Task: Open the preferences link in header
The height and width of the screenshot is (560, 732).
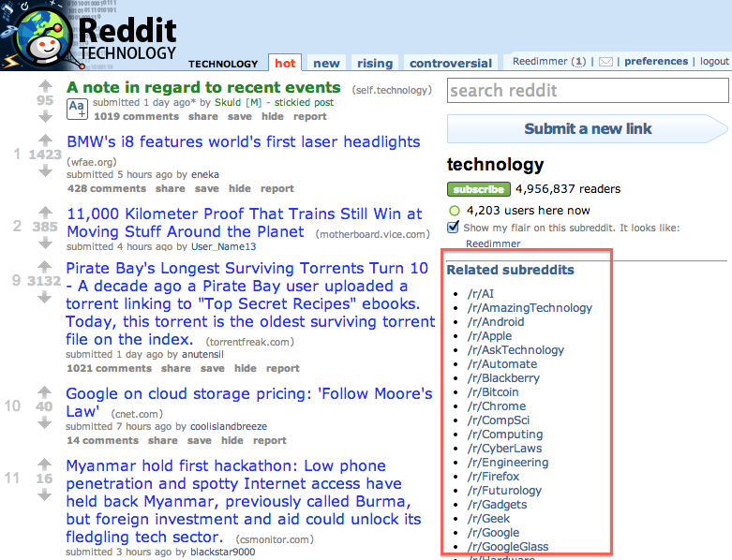Action: click(x=656, y=62)
